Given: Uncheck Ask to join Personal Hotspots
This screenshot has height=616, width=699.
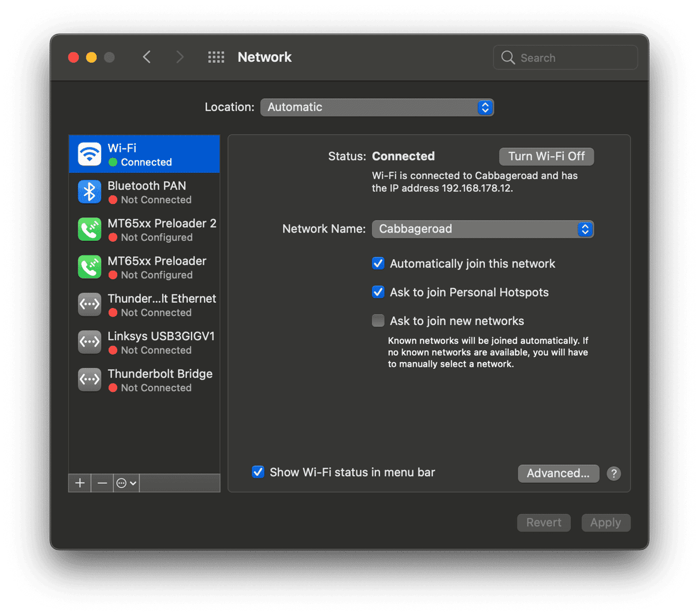Looking at the screenshot, I should [378, 292].
